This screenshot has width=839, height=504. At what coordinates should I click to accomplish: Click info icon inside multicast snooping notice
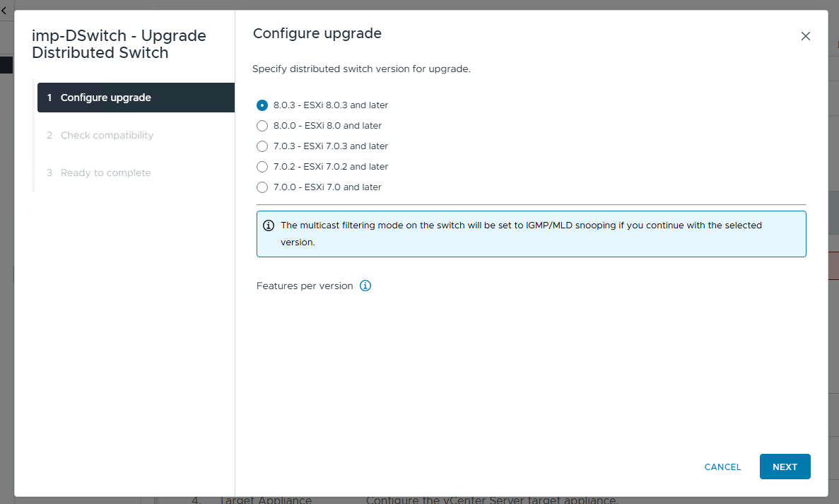click(x=269, y=225)
